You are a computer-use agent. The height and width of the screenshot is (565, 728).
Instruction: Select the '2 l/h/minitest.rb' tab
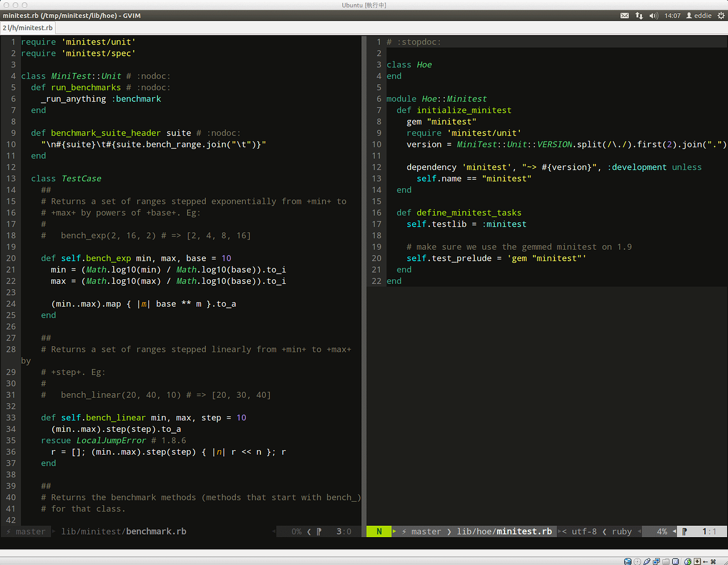click(28, 27)
